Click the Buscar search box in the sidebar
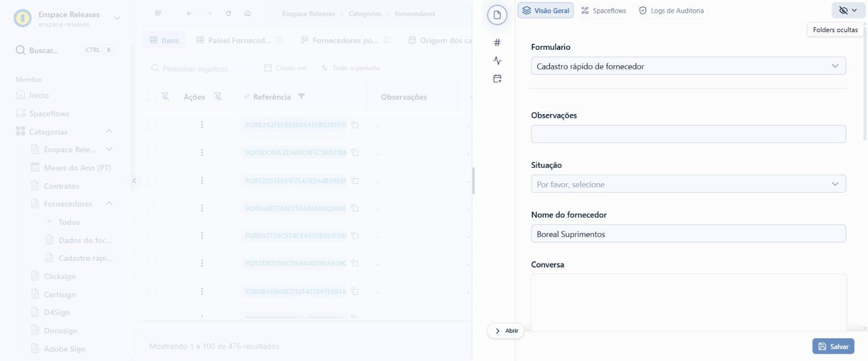This screenshot has width=868, height=361. (x=65, y=50)
